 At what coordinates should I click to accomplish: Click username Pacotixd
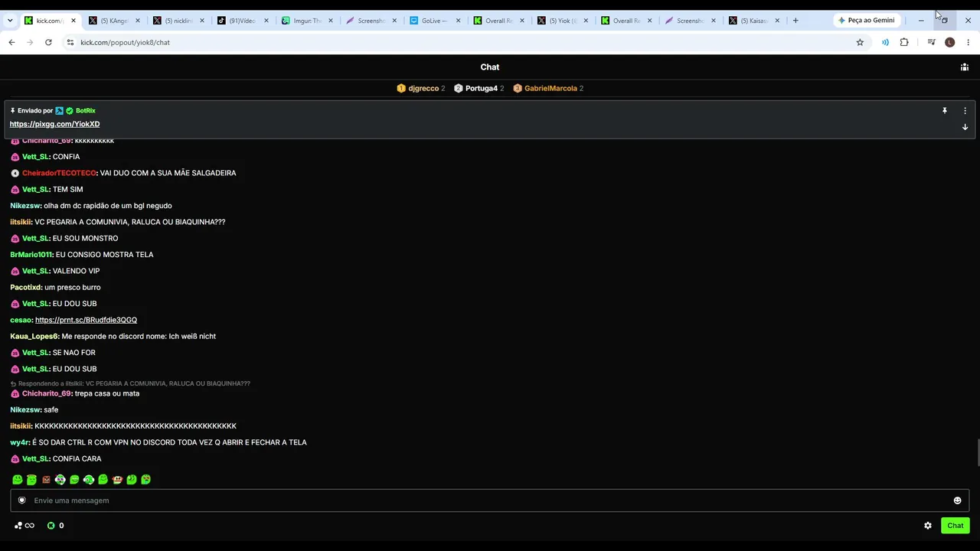pyautogui.click(x=25, y=287)
